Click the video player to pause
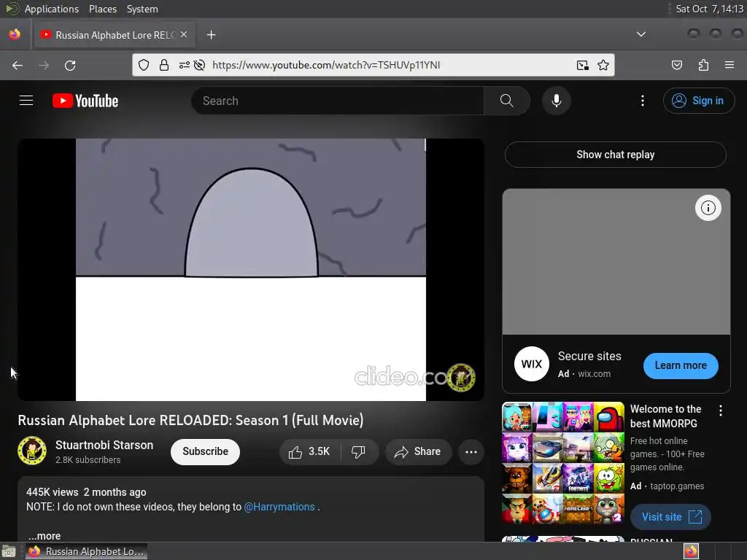The width and height of the screenshot is (747, 560). [x=251, y=270]
